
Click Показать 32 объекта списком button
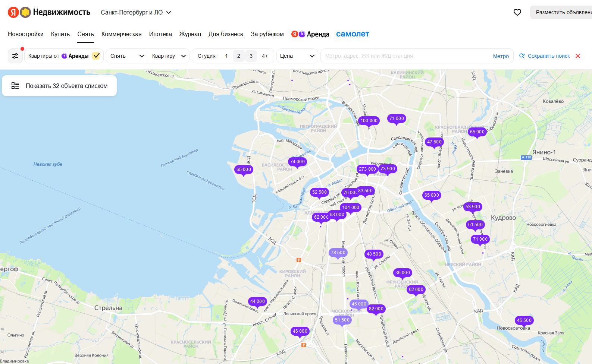59,86
